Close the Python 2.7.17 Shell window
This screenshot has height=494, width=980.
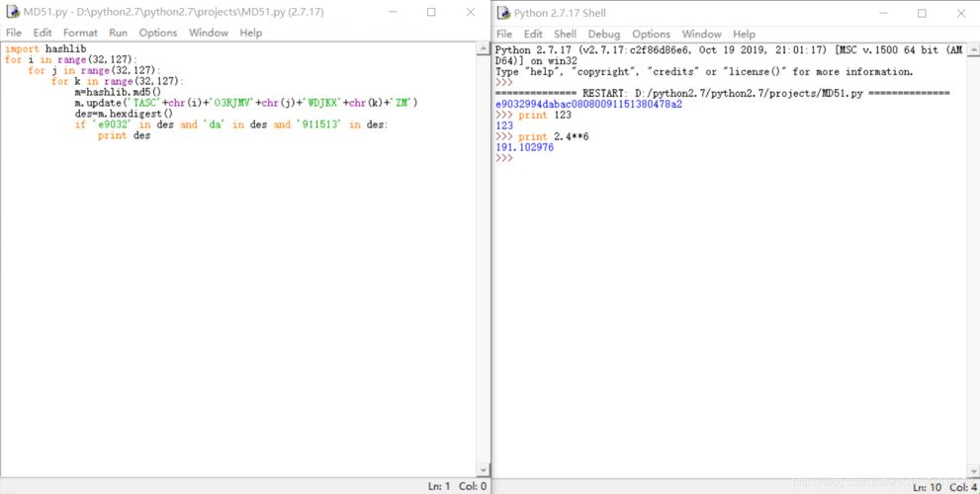coord(961,13)
